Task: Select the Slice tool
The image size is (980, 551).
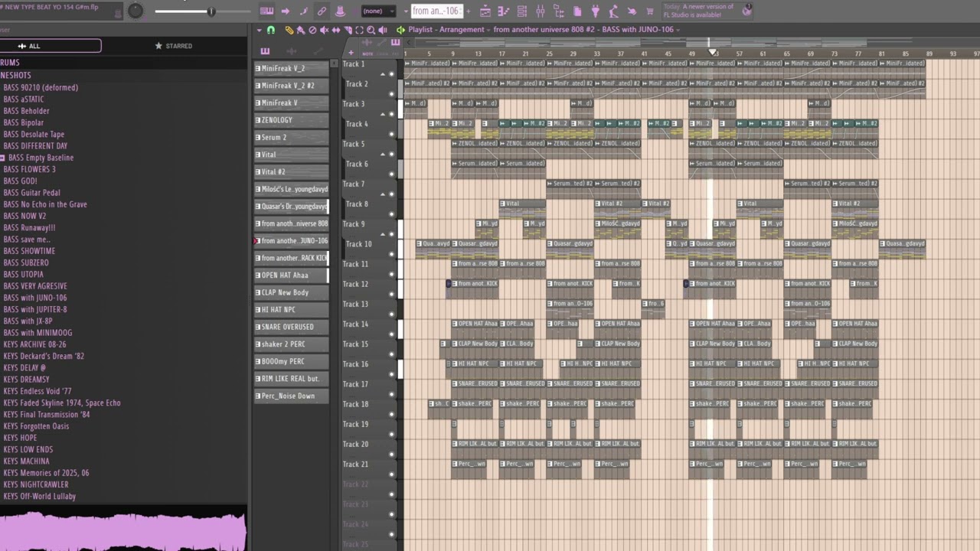Action: [x=348, y=30]
